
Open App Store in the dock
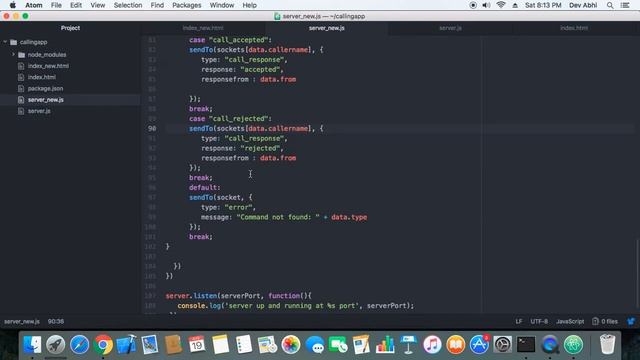(x=479, y=345)
